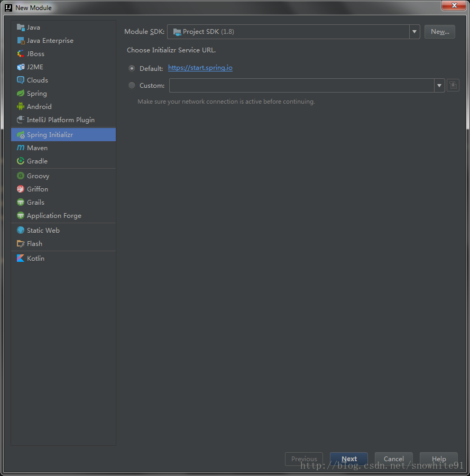This screenshot has width=470, height=476.
Task: Click the J2ME cube icon
Action: pyautogui.click(x=21, y=67)
